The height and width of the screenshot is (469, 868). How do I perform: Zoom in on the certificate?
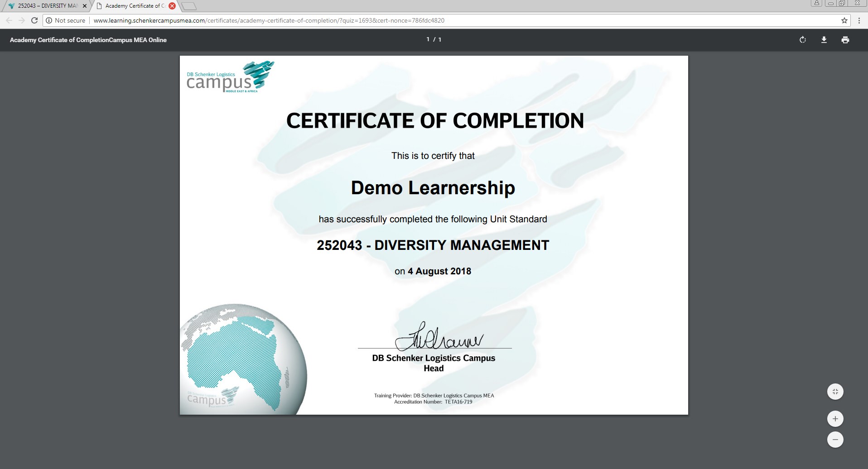835,419
